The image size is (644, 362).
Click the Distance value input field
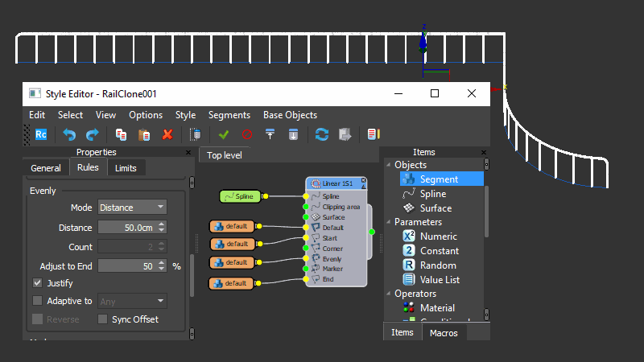click(x=127, y=228)
